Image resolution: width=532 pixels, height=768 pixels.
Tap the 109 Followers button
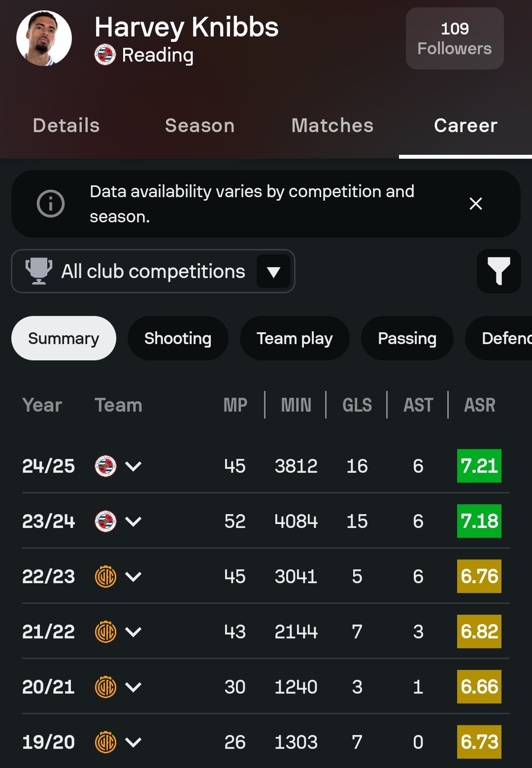click(x=455, y=38)
